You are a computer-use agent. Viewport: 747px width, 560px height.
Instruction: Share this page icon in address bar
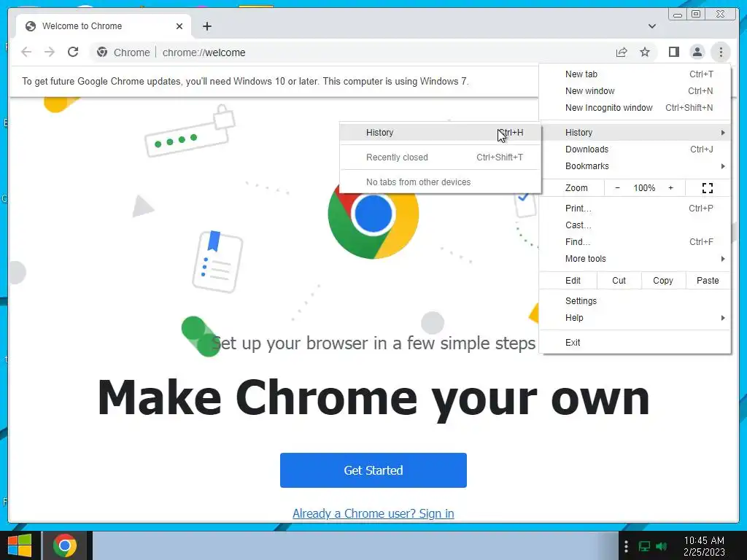[622, 52]
